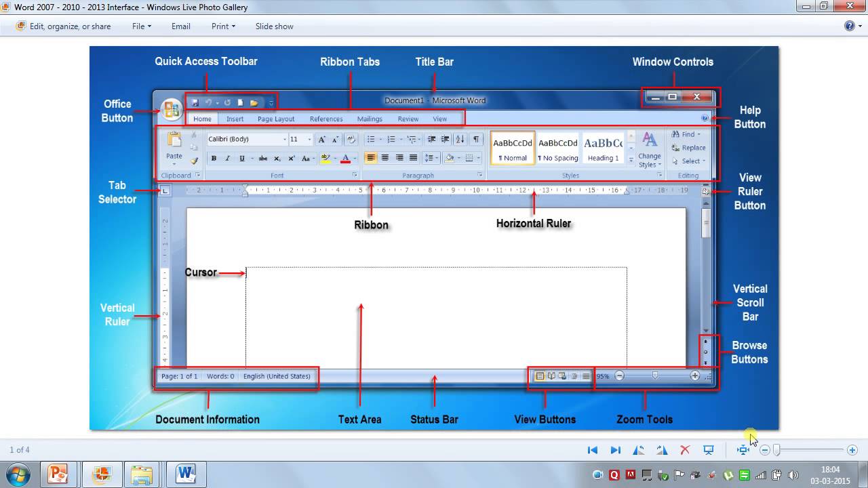Screen dimensions: 868x488
Task: Click Save icon in Quick Access Toolbar
Action: [x=195, y=103]
